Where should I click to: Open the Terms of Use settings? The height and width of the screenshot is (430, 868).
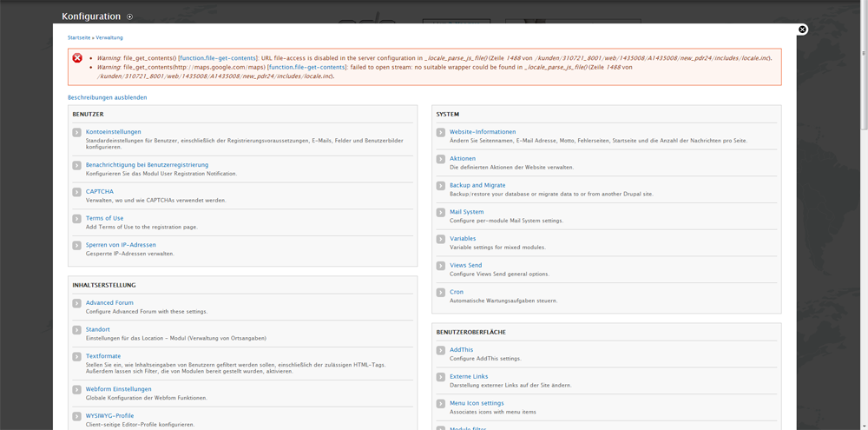click(104, 218)
